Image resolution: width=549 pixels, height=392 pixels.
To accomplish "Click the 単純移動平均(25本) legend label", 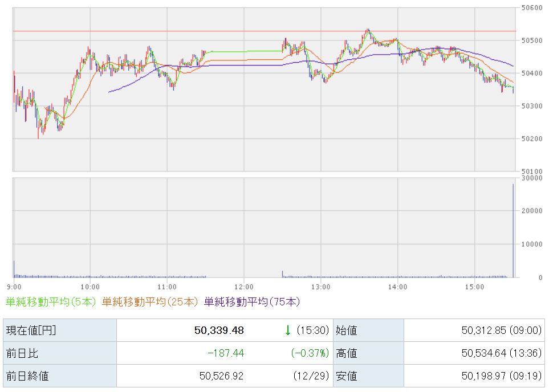I will 151,302.
